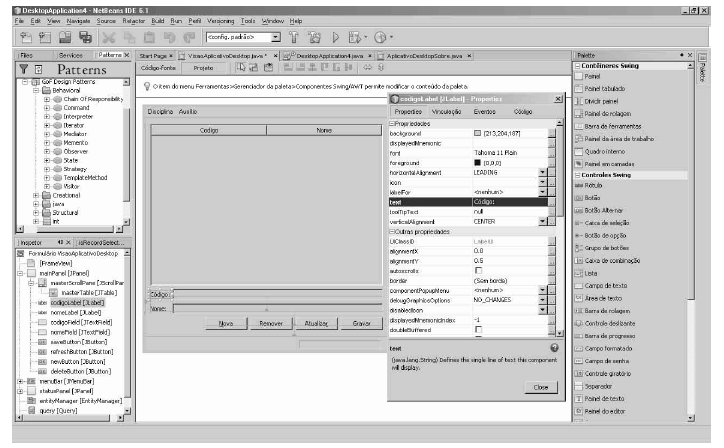This screenshot has height=448, width=724.
Task: Click the Remover button on the form
Action: pyautogui.click(x=270, y=324)
